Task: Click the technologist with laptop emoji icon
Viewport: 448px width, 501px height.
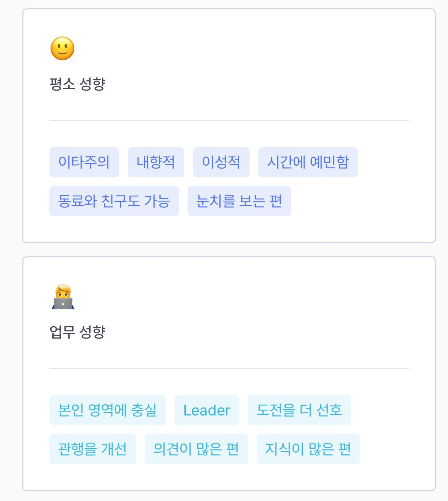Action: [63, 297]
